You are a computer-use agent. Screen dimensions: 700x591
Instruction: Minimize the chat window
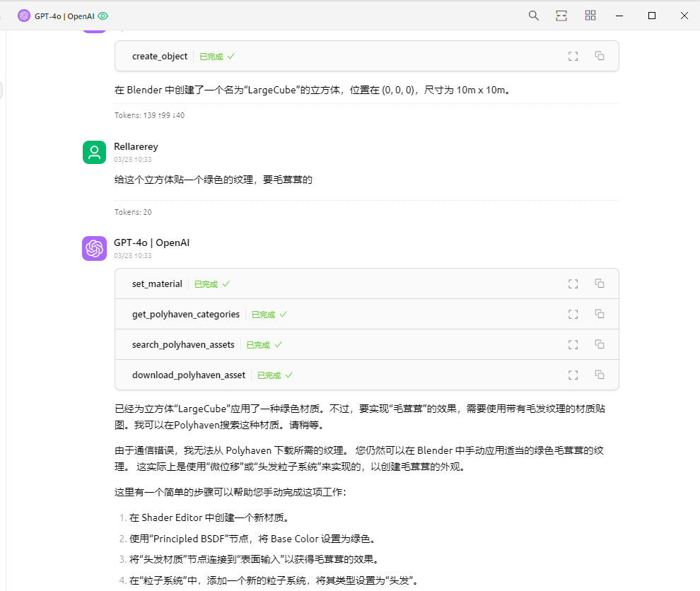click(x=619, y=16)
